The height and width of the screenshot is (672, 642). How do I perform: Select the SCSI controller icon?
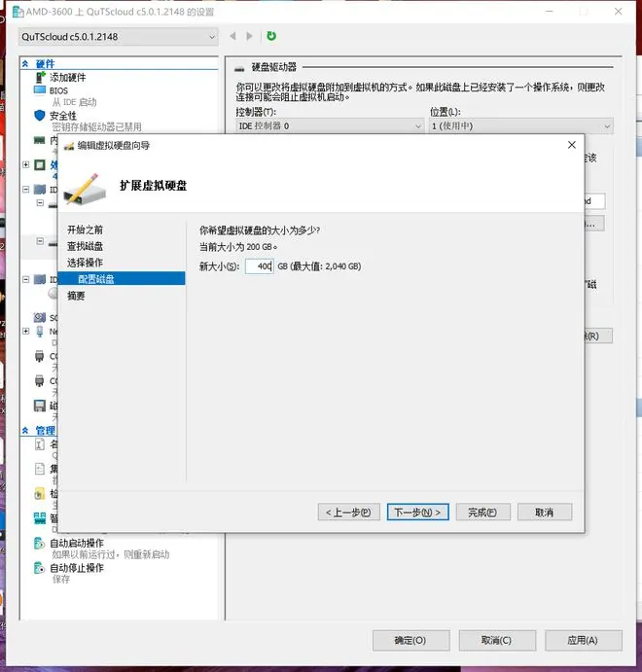[x=40, y=318]
